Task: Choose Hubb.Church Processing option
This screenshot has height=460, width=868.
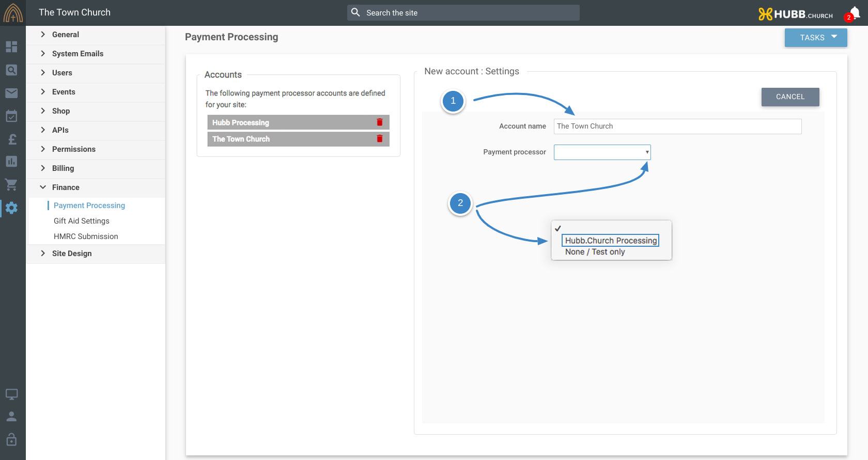Action: [611, 241]
